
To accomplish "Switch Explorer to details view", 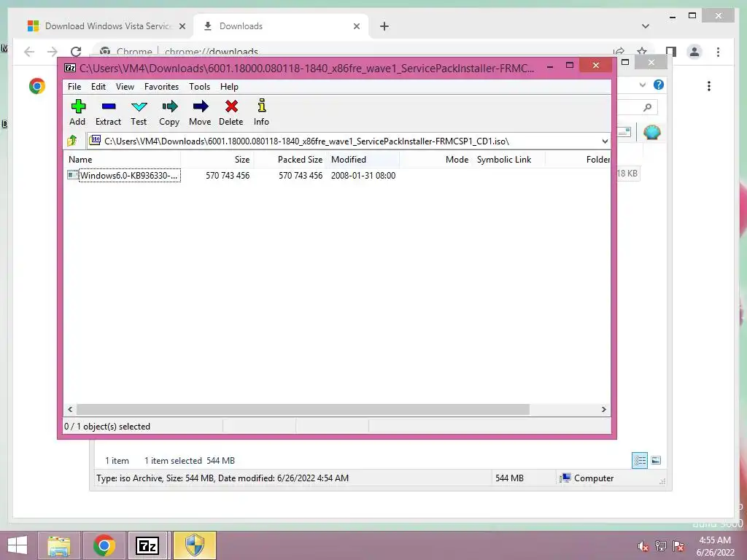I will tap(640, 461).
